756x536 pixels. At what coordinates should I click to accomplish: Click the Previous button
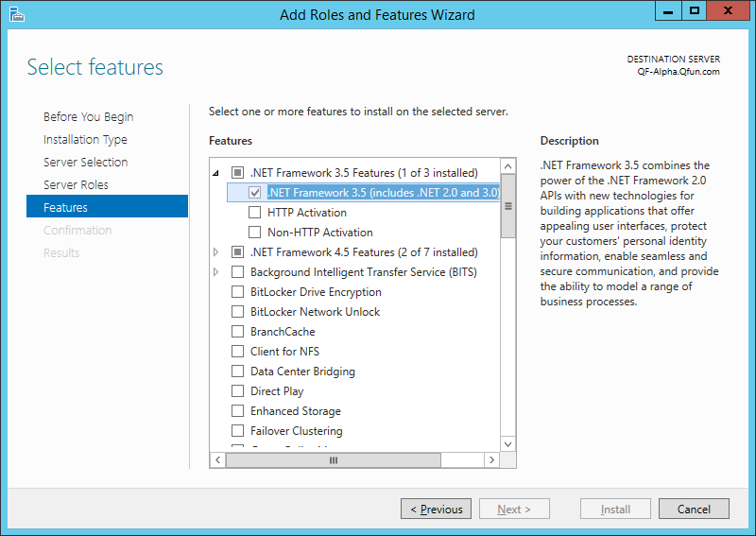(436, 510)
